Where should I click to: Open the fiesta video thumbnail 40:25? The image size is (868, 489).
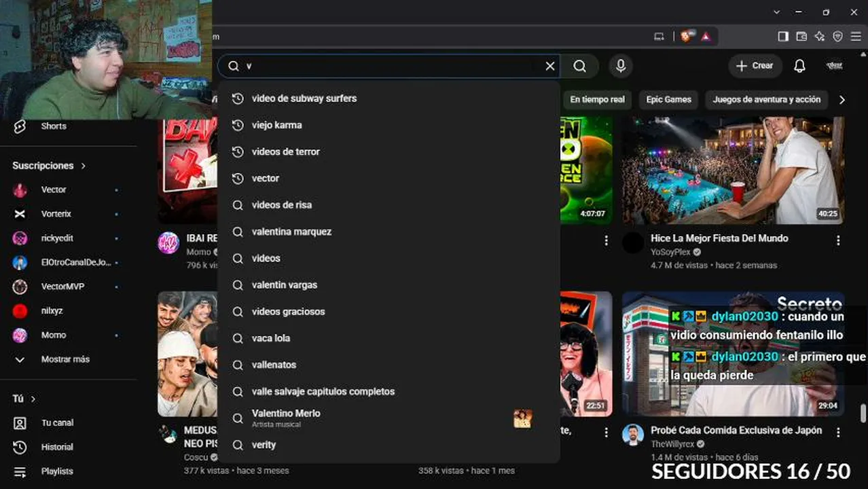(734, 170)
